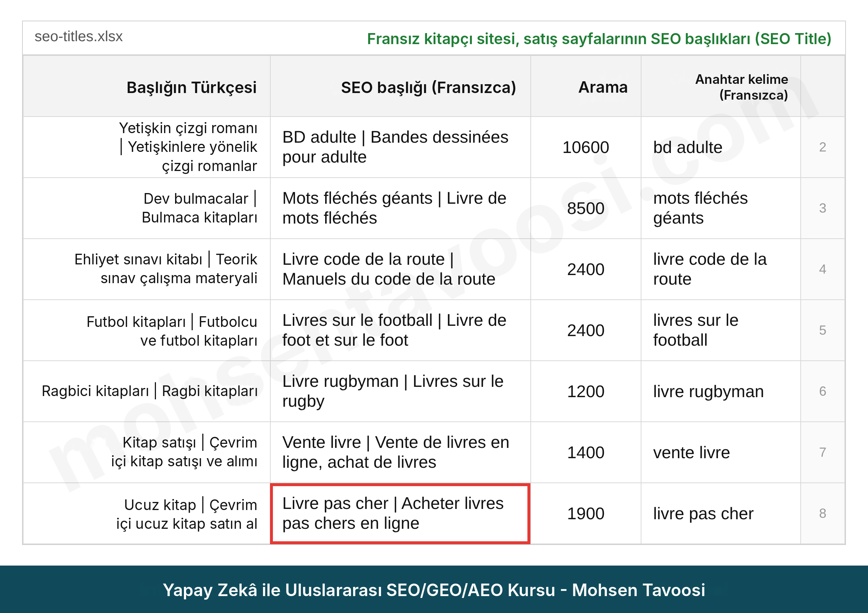Select keyword cell 'livre pas cher'

(721, 514)
